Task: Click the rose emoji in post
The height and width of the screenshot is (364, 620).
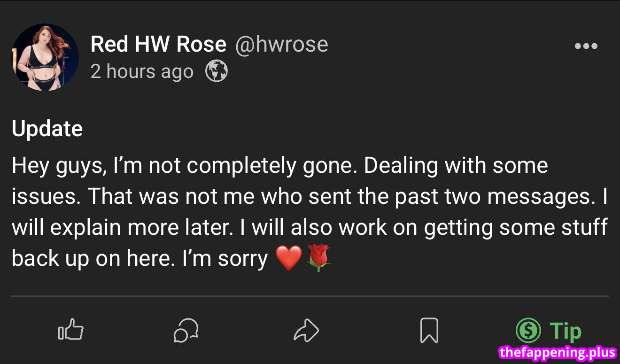Action: pyautogui.click(x=318, y=258)
